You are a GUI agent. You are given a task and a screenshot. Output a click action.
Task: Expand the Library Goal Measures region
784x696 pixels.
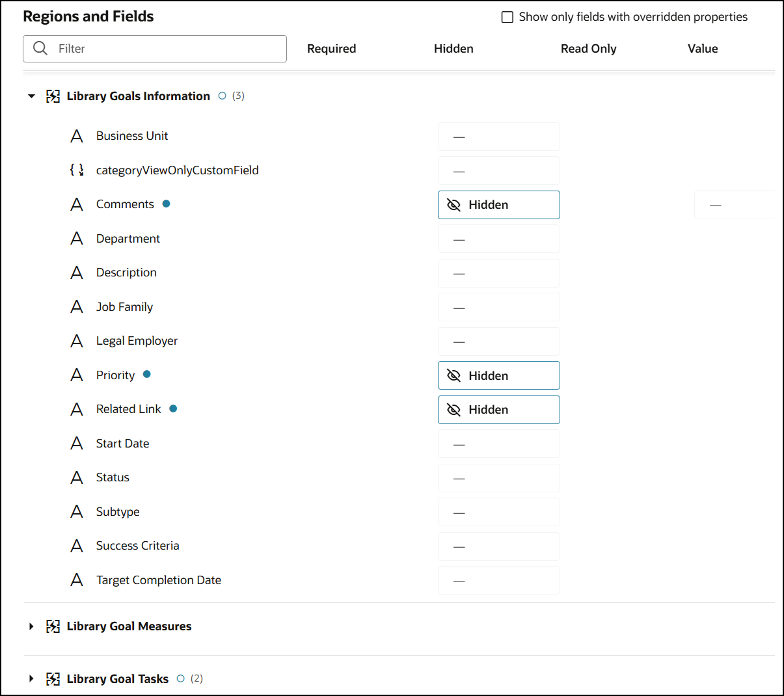pos(31,626)
